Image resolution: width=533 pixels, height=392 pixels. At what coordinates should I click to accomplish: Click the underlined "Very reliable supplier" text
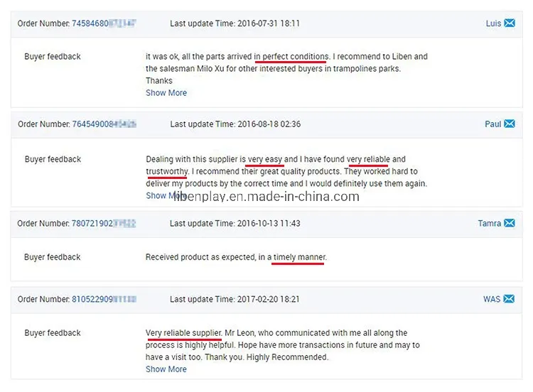[x=183, y=333]
